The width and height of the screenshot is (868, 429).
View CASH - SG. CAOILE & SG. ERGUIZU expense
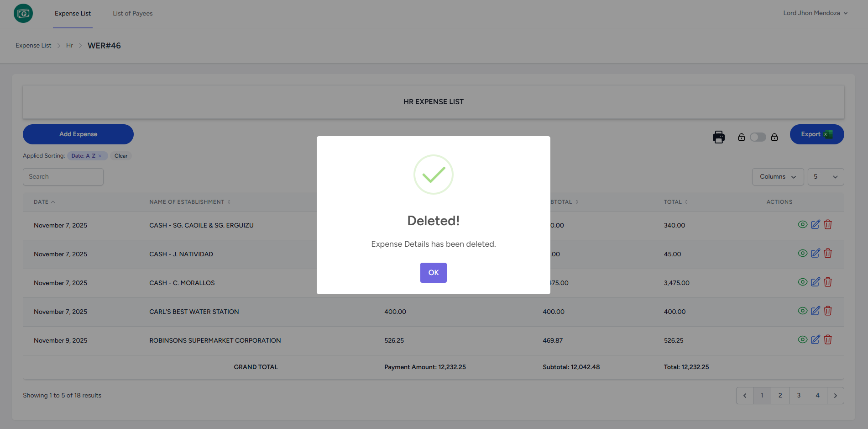[803, 224]
